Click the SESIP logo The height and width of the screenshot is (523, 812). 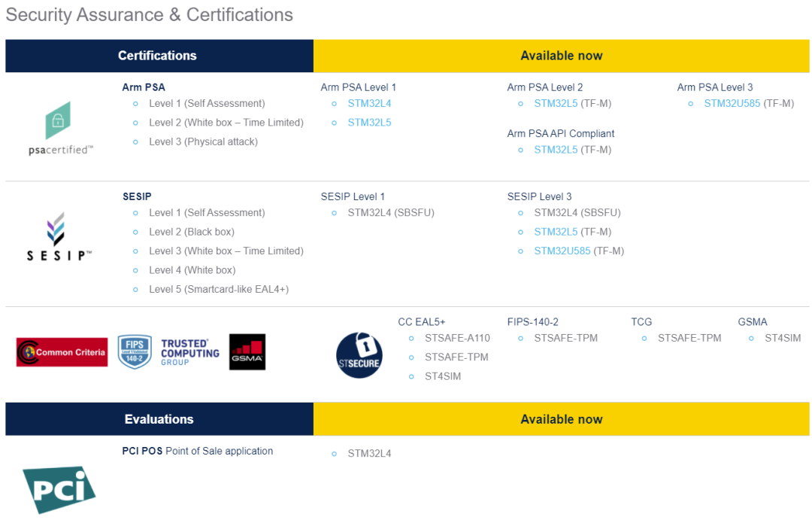(59, 236)
